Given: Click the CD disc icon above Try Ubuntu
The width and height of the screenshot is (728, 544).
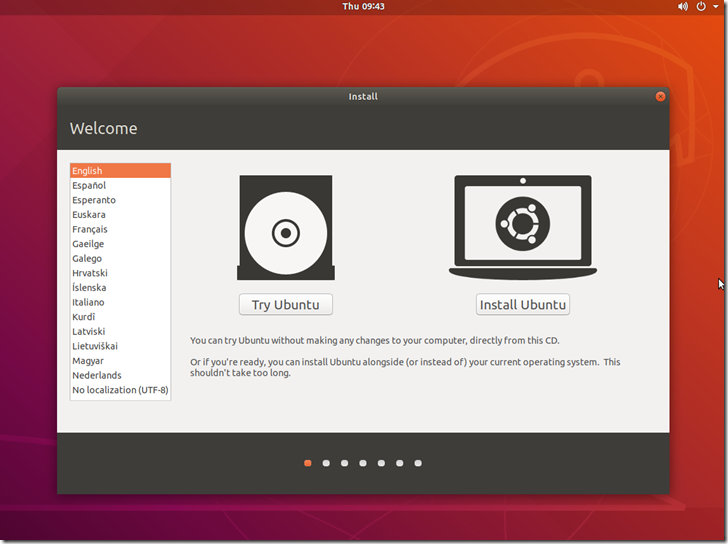Looking at the screenshot, I should pyautogui.click(x=286, y=227).
